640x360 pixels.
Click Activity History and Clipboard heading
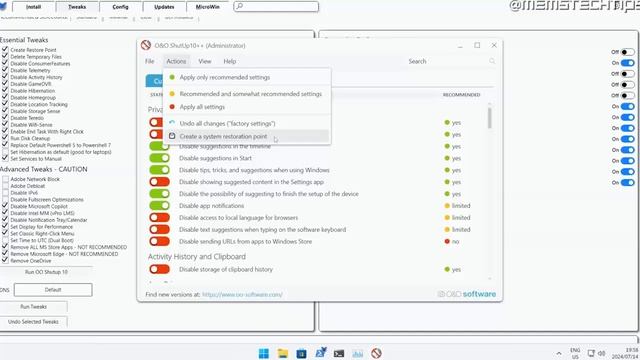tap(197, 256)
